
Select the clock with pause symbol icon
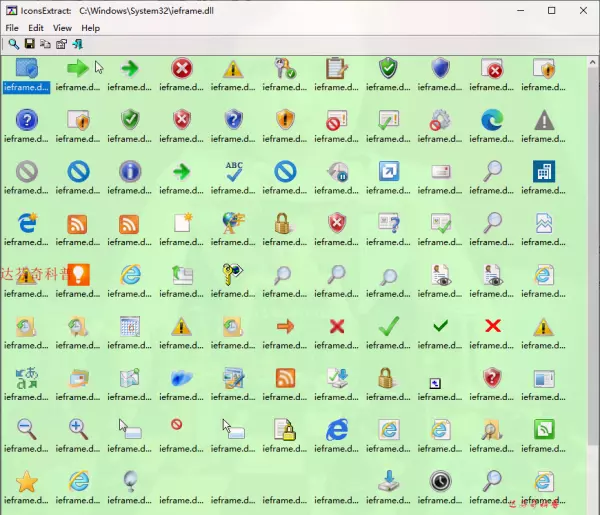click(338, 171)
